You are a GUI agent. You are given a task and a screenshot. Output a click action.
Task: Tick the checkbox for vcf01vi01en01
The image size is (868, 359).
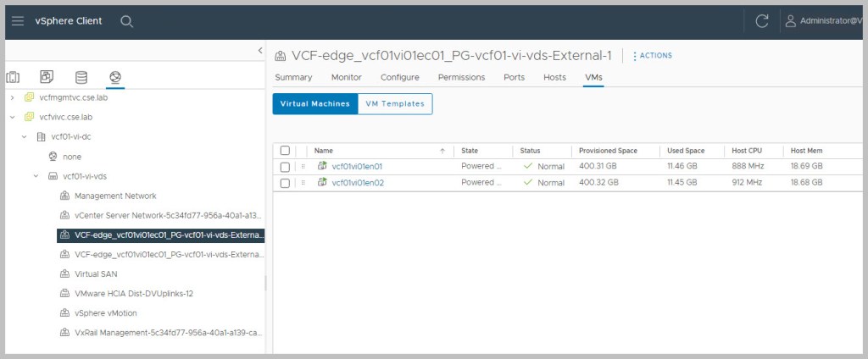pos(285,167)
